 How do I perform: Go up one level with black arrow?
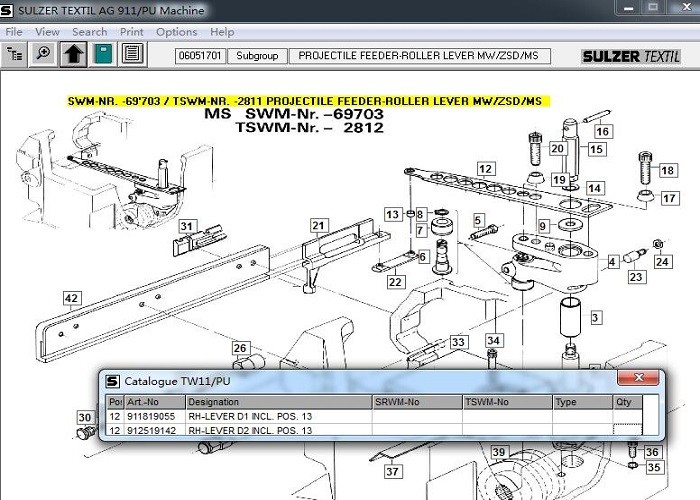73,54
